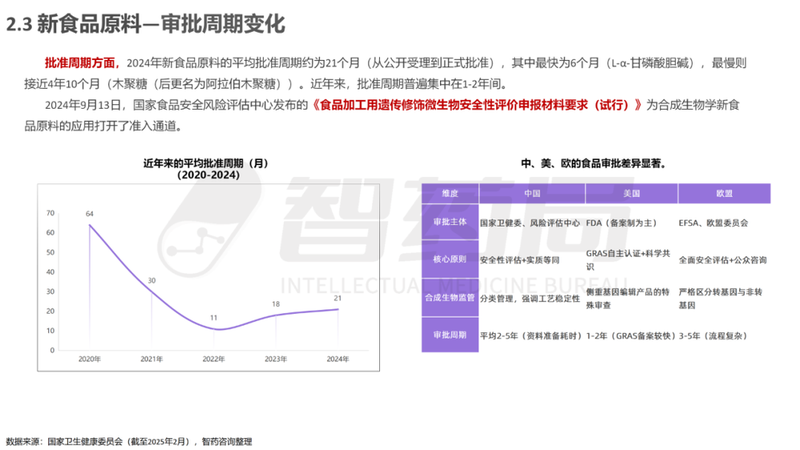The width and height of the screenshot is (800, 450).
Task: Click the row header 合成生物监管
Action: click(450, 297)
